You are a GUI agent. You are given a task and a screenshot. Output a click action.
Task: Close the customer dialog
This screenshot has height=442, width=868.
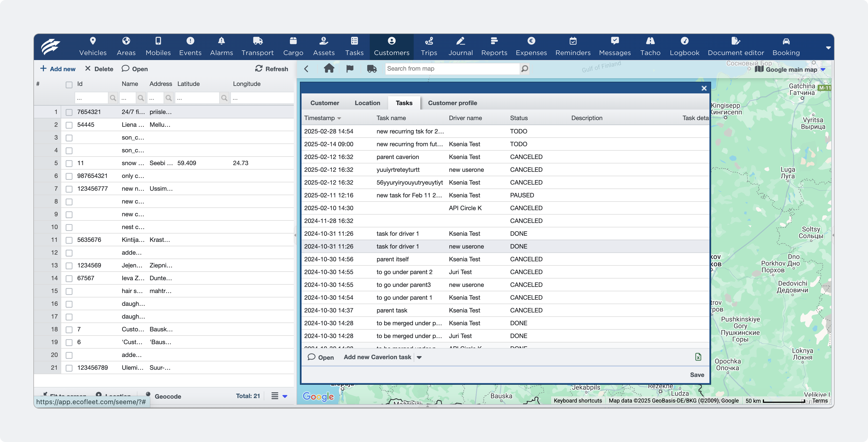704,88
